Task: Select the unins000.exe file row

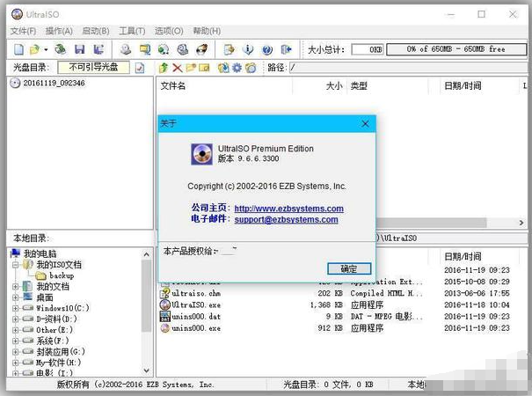Action: (334, 328)
